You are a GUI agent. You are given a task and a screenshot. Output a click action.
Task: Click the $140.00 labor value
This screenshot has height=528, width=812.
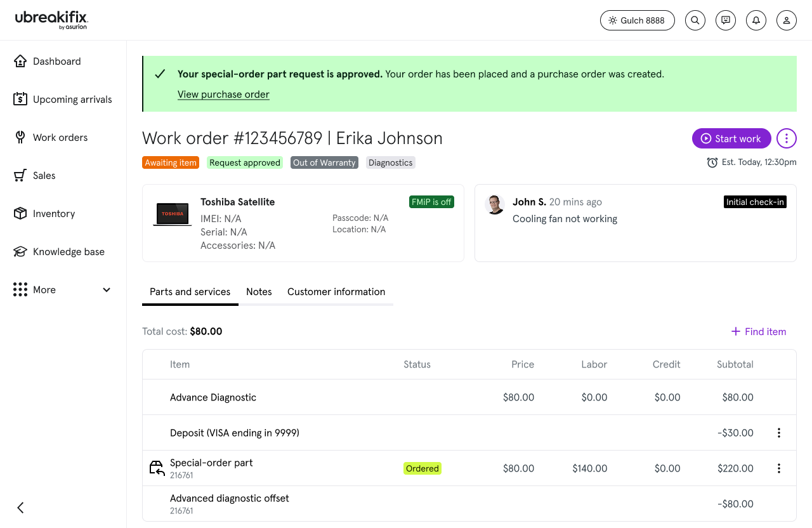pyautogui.click(x=590, y=468)
